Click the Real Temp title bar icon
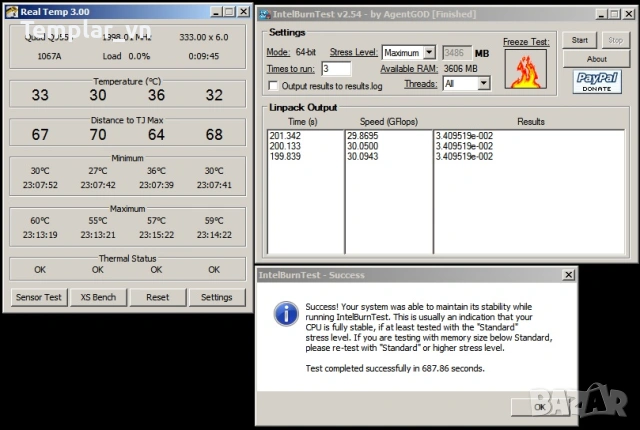640x430 pixels. [12, 12]
